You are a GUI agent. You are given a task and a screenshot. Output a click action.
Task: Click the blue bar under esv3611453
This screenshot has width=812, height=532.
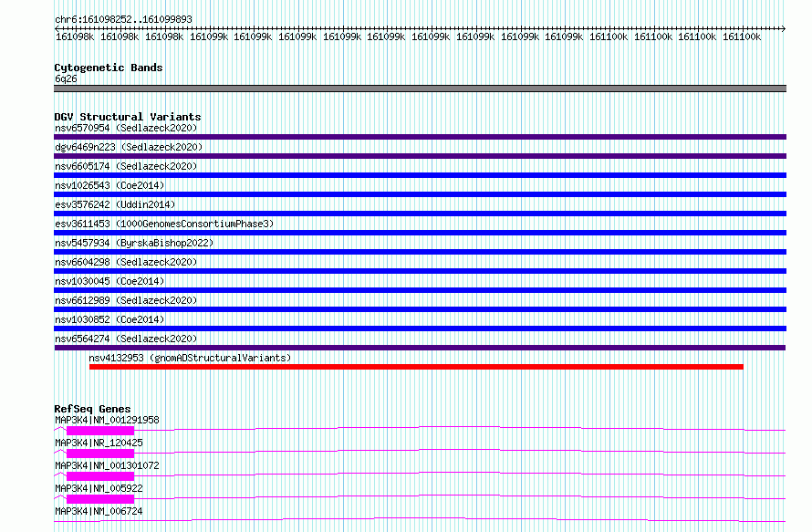click(x=420, y=233)
